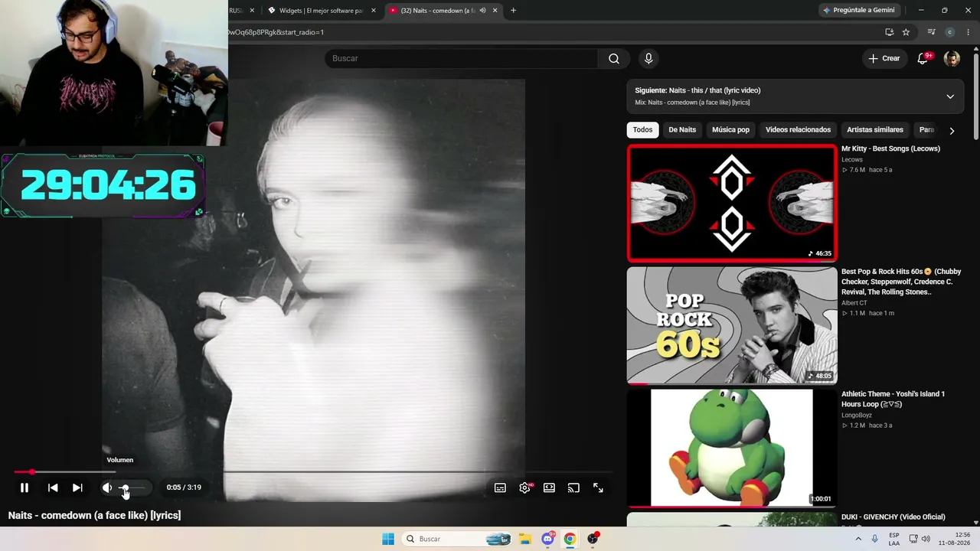This screenshot has height=551, width=980.
Task: Open the Lecows channel link
Action: click(x=852, y=159)
